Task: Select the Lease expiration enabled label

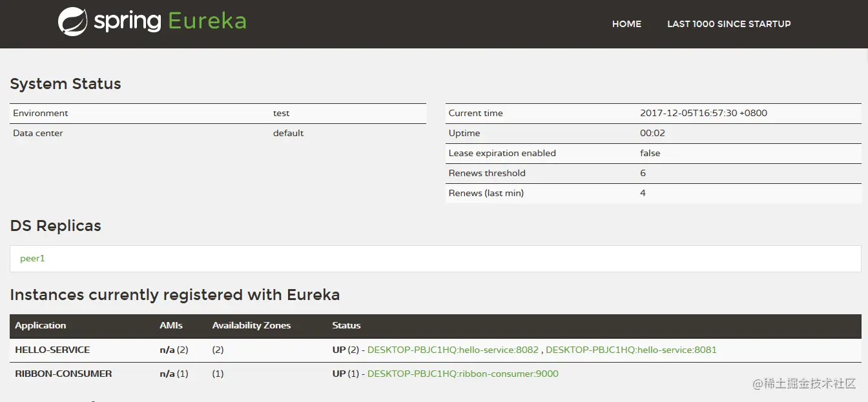Action: click(502, 153)
